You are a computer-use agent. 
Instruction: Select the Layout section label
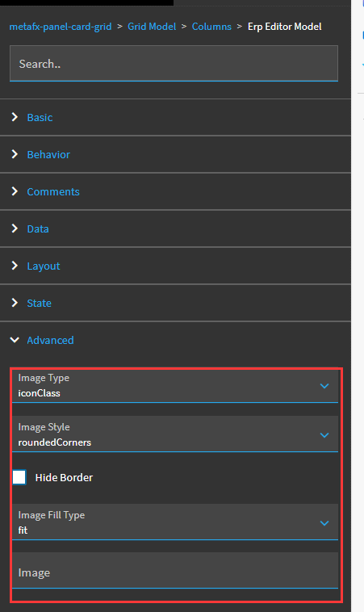pyautogui.click(x=44, y=266)
